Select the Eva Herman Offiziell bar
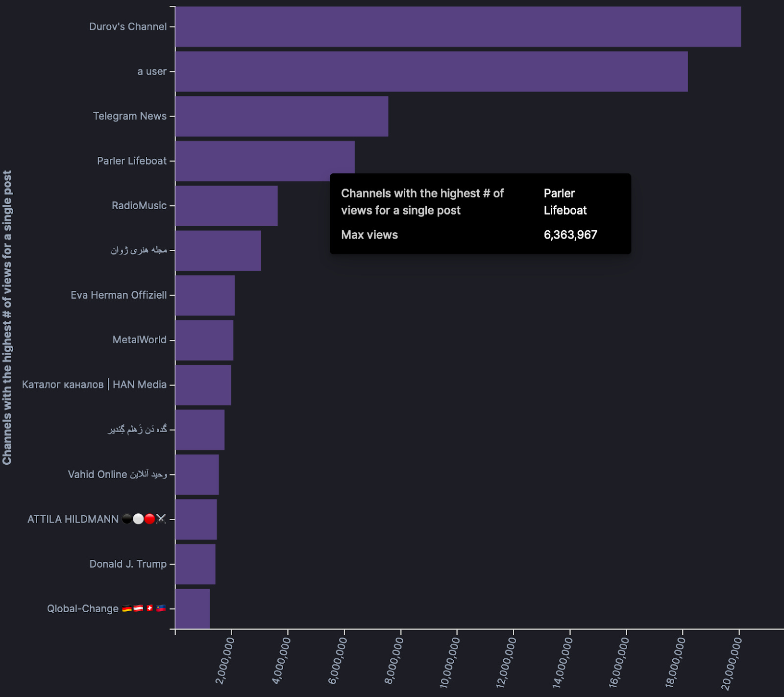The height and width of the screenshot is (697, 784). point(205,295)
